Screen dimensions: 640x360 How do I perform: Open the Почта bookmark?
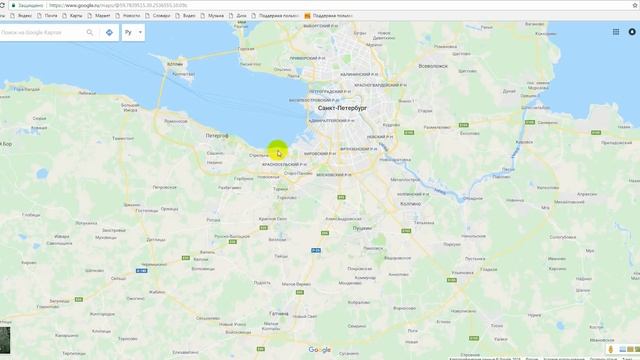point(47,16)
